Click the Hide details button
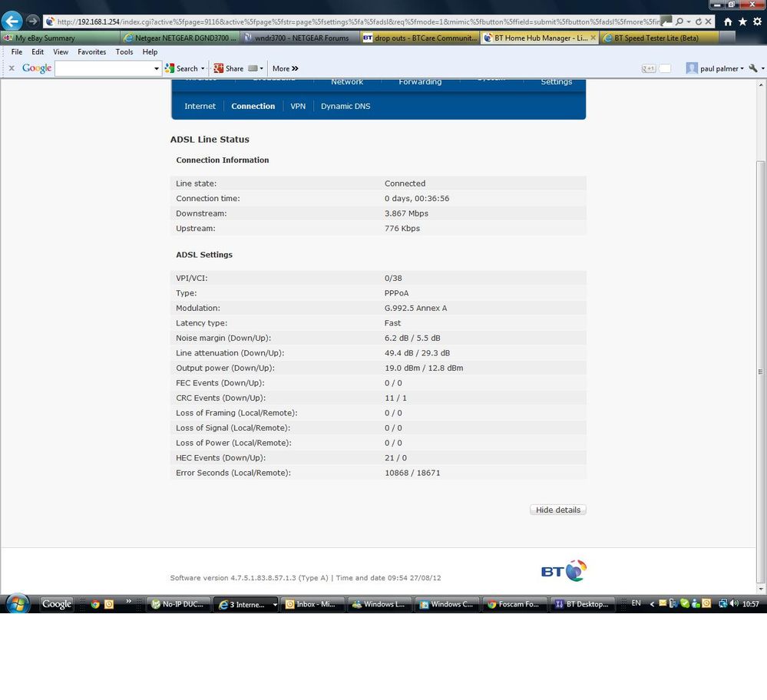 [x=557, y=510]
